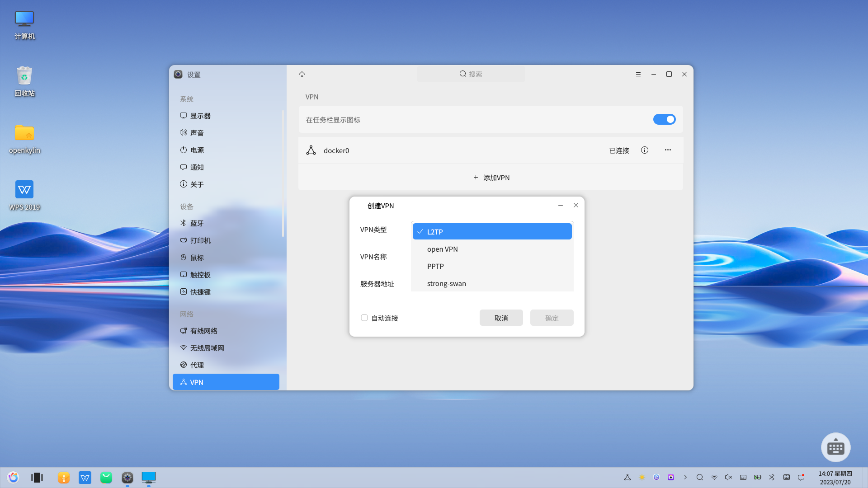Image resolution: width=868 pixels, height=488 pixels.
Task: Open the more options ellipsis for docker0
Action: [668, 150]
